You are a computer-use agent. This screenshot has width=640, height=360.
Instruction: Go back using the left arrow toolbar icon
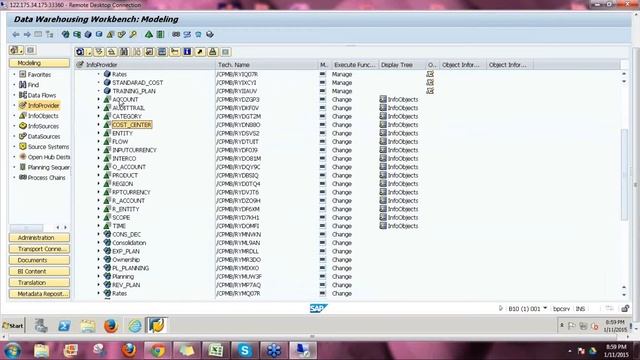click(x=16, y=35)
